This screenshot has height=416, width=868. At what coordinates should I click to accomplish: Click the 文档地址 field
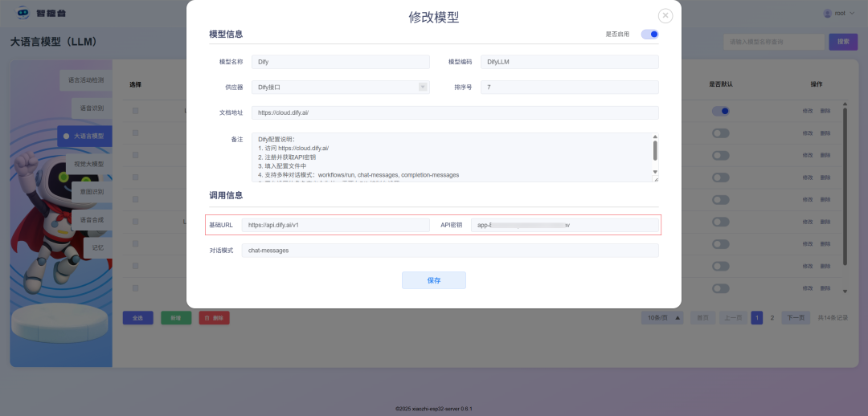click(x=455, y=113)
